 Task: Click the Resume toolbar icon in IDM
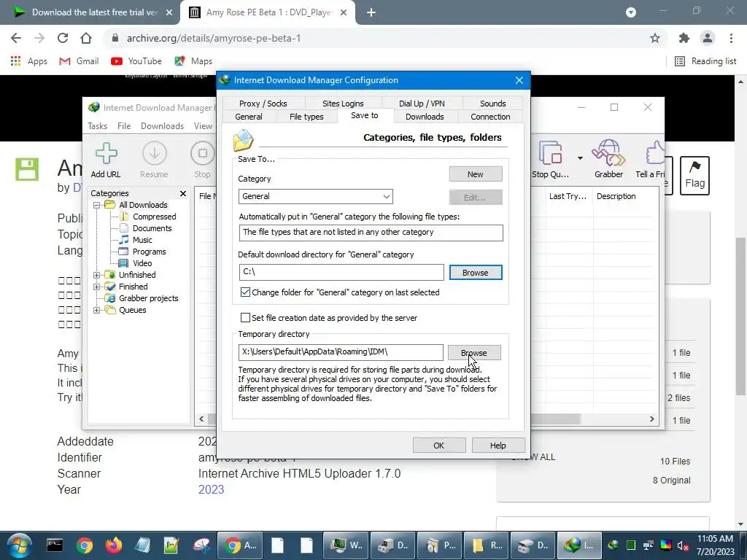pyautogui.click(x=154, y=160)
